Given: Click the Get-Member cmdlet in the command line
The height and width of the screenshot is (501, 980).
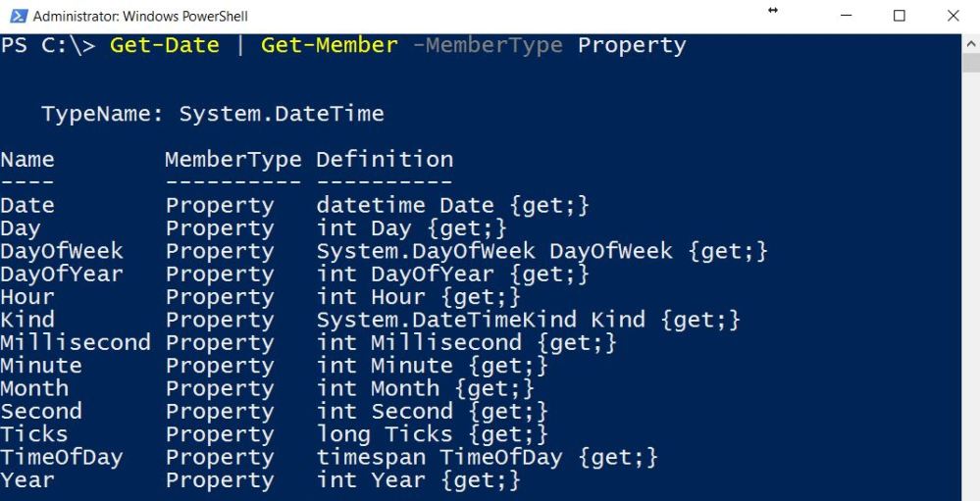Looking at the screenshot, I should (x=329, y=45).
